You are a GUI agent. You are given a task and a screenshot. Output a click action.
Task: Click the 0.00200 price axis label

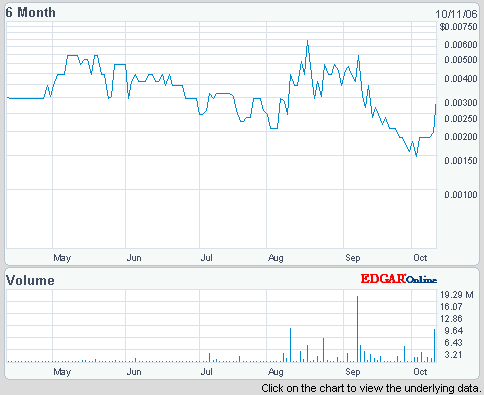click(461, 137)
